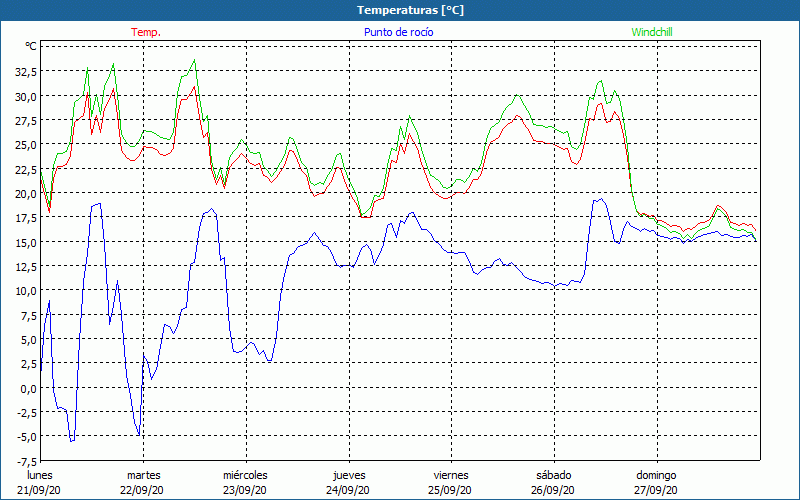
Task: Click the '20,0' y-axis value
Action: (26, 194)
